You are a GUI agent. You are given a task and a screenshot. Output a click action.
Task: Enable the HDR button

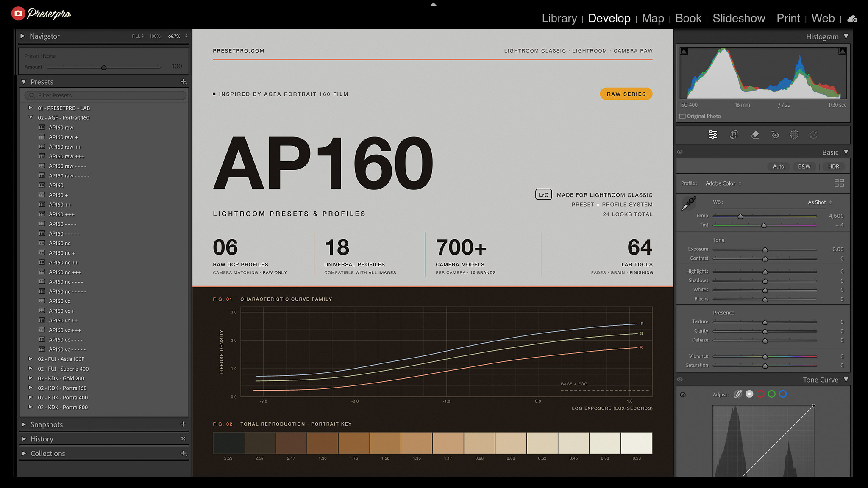pyautogui.click(x=834, y=166)
